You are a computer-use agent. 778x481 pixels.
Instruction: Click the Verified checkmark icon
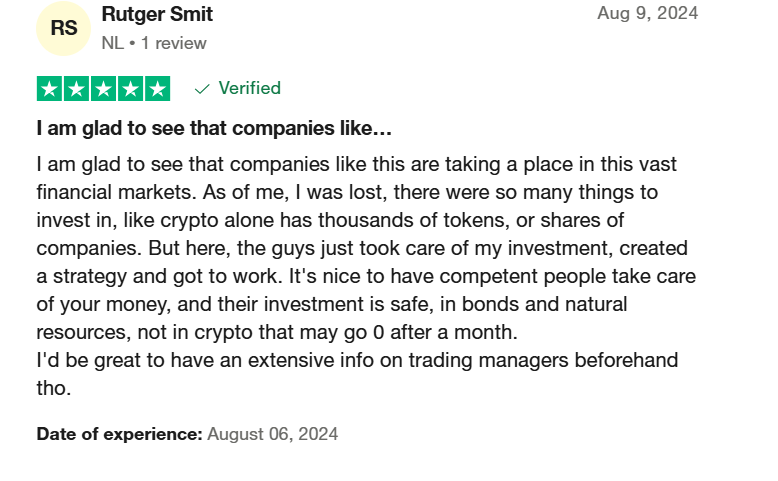[x=202, y=89]
